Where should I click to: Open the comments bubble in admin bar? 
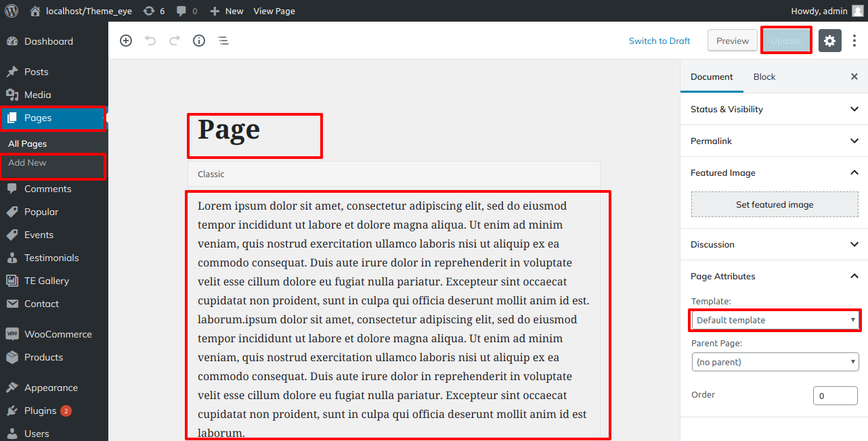[187, 11]
